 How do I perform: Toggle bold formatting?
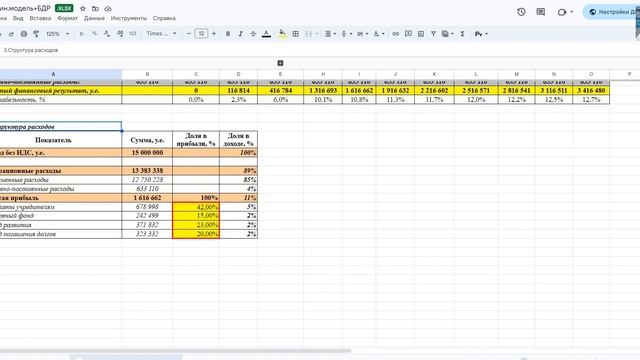coord(228,34)
